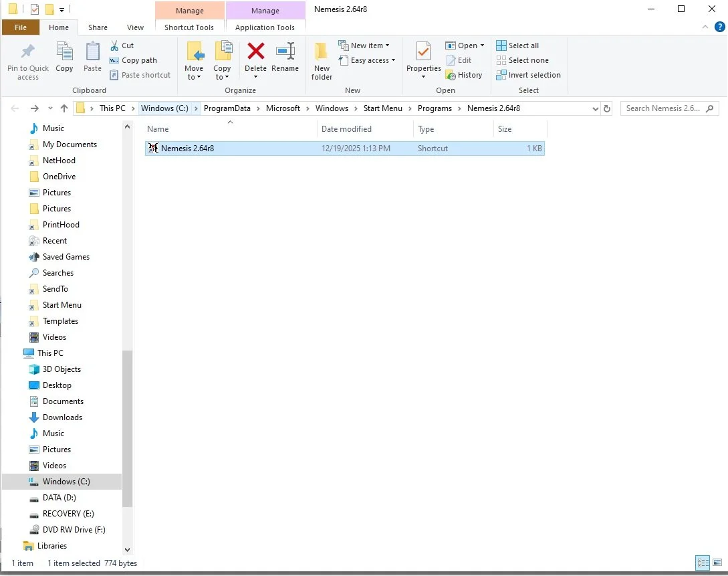Click navigation pane scrollbar down arrow
728x576 pixels.
point(127,549)
